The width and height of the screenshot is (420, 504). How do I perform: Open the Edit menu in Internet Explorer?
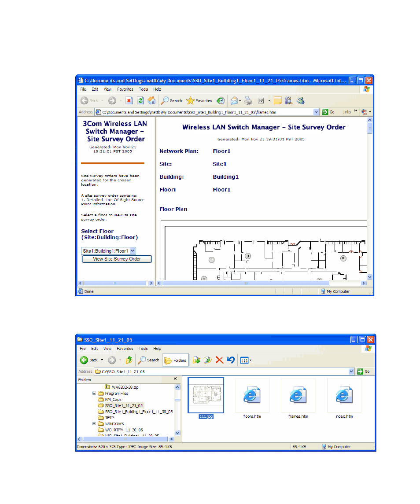95,89
